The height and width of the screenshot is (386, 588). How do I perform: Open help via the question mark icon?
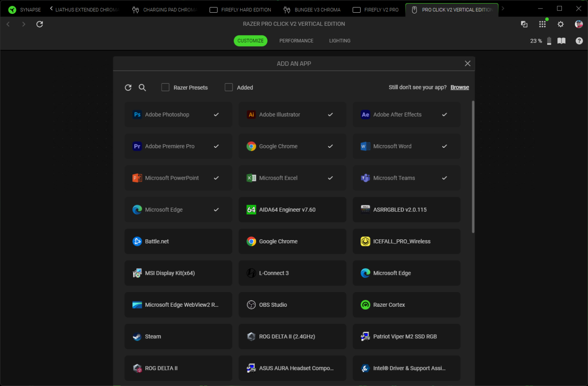579,41
